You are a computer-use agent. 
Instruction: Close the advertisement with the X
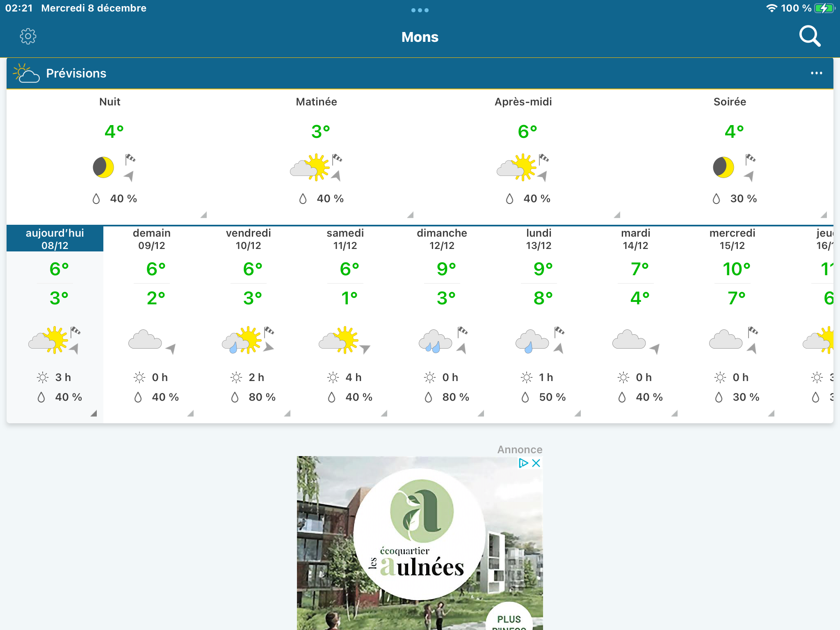[536, 463]
